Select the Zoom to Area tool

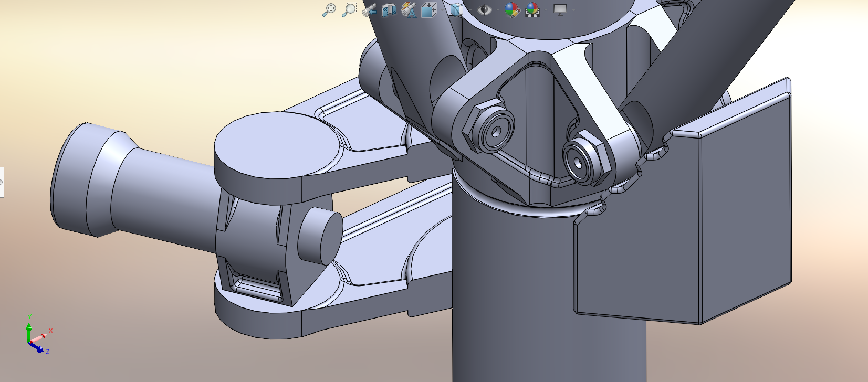(349, 9)
